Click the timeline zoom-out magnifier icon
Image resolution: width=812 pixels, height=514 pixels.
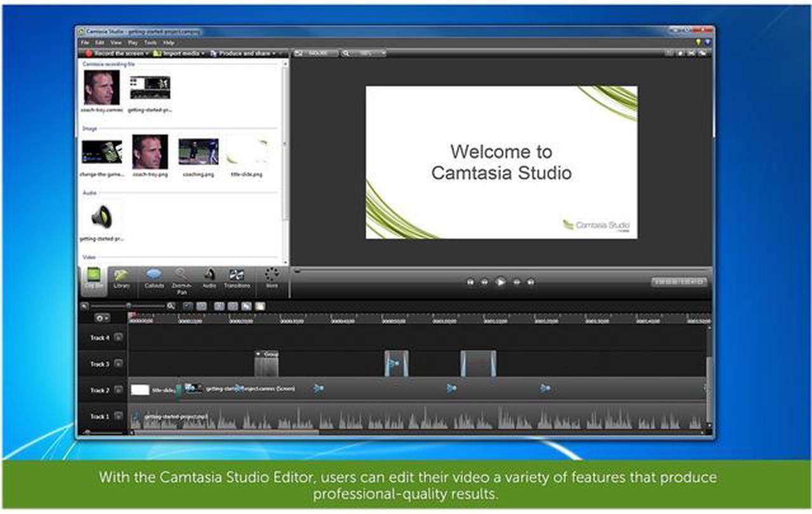click(84, 306)
